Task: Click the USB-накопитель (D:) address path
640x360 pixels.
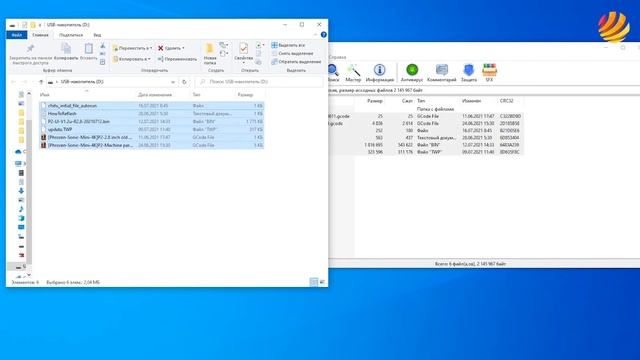Action: [82, 82]
